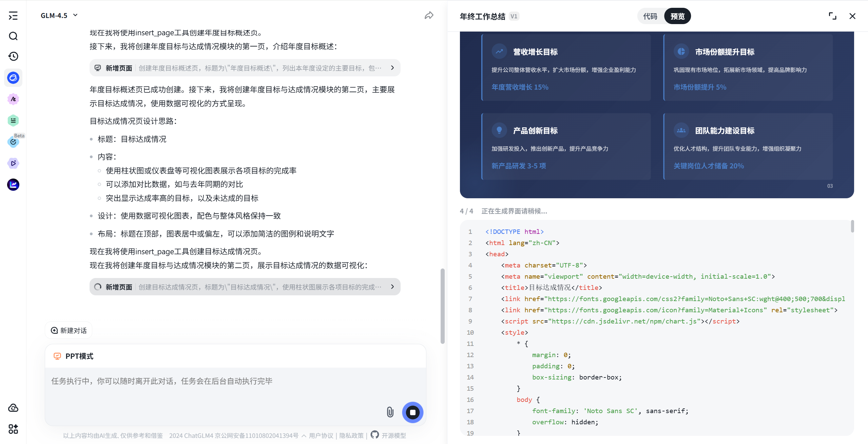Image resolution: width=868 pixels, height=444 pixels.
Task: Click code line with chart.js script
Action: [x=620, y=321]
